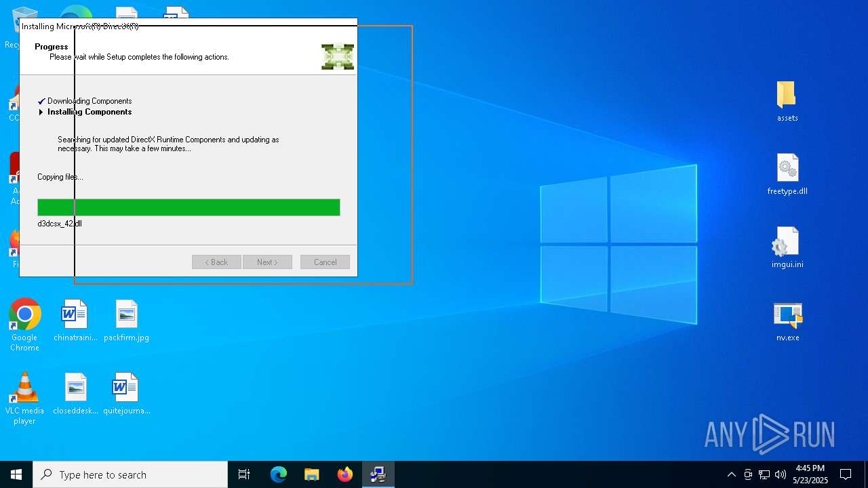Launch Microsoft Edge from the taskbar
This screenshot has width=868, height=488.
click(279, 474)
